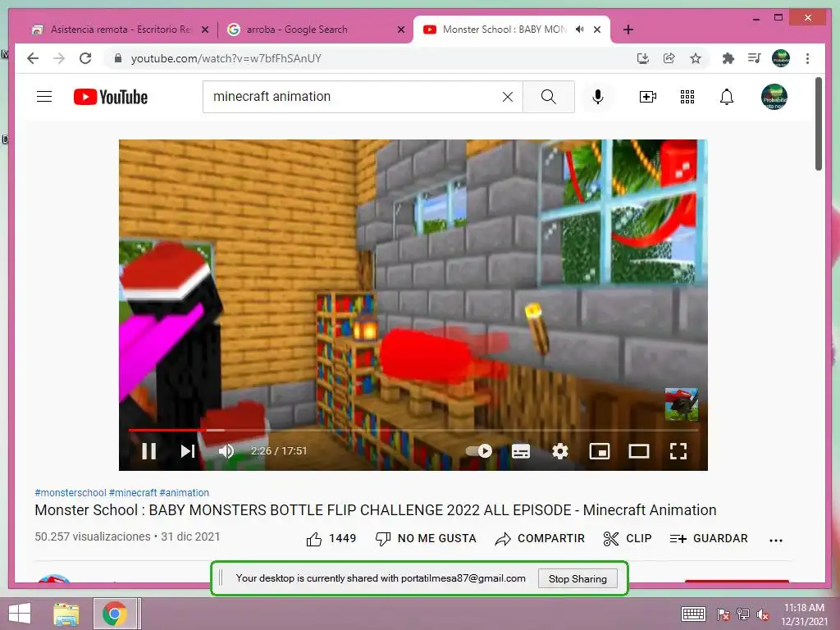The height and width of the screenshot is (630, 840).
Task: Close the Asistencia remota tab
Action: (204, 30)
